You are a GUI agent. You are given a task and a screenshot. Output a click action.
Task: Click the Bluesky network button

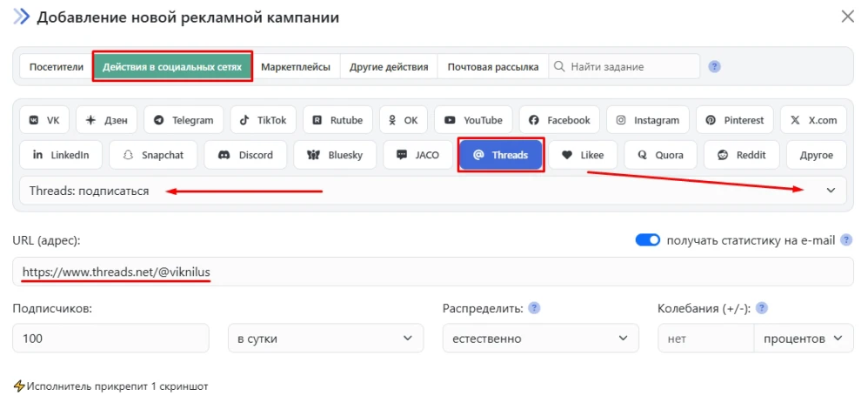[x=335, y=155]
